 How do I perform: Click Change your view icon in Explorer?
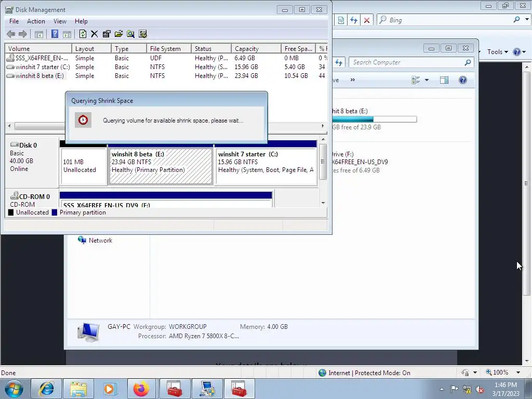[x=416, y=80]
